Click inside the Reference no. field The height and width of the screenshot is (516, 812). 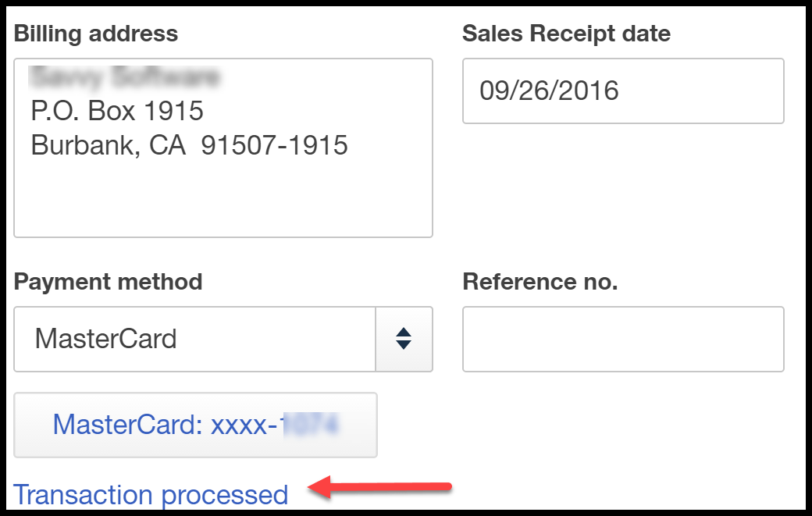[x=622, y=340]
